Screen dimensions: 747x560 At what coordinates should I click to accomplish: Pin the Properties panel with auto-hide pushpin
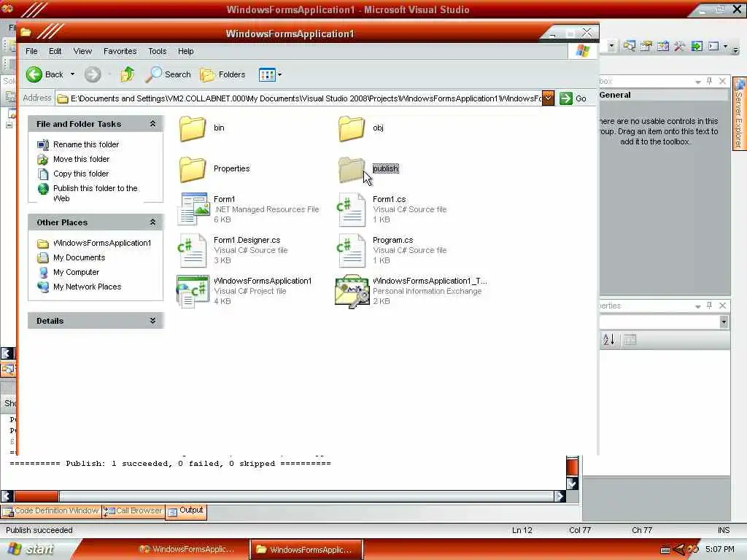[x=709, y=306]
